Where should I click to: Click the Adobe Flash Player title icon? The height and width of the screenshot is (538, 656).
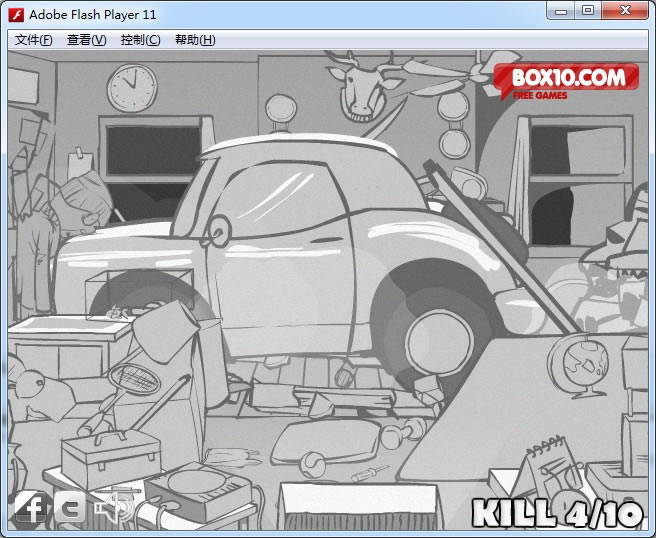click(x=16, y=14)
